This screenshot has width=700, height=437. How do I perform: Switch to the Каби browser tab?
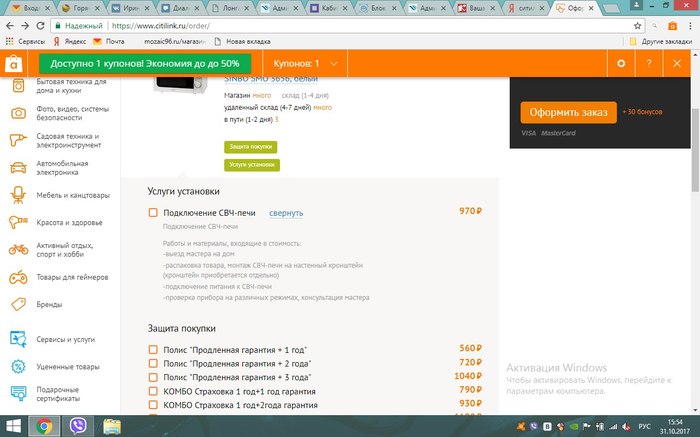[329, 8]
